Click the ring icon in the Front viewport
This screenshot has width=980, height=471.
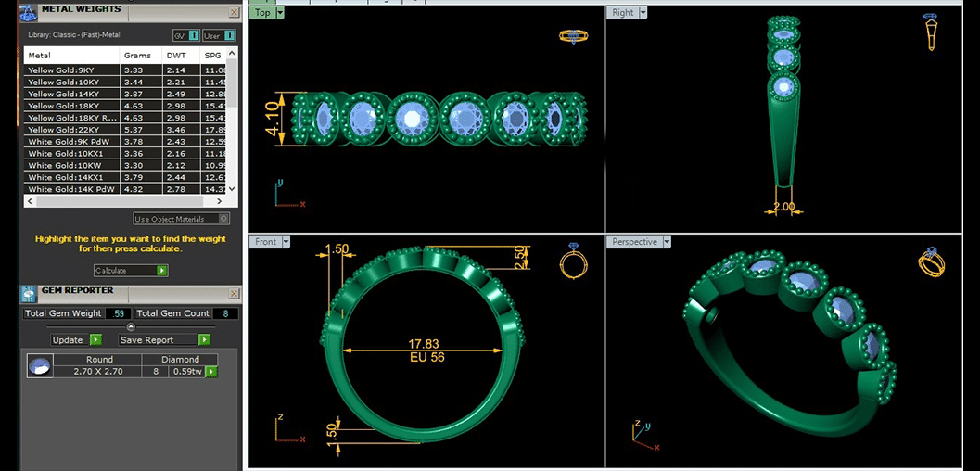[x=573, y=261]
